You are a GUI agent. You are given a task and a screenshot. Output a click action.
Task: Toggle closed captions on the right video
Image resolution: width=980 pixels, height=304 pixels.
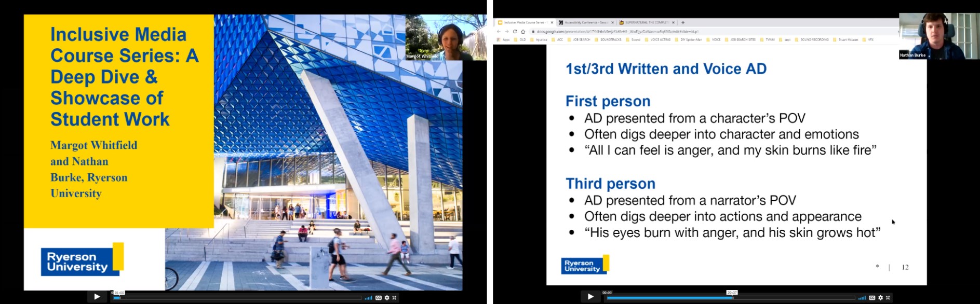pos(872,298)
